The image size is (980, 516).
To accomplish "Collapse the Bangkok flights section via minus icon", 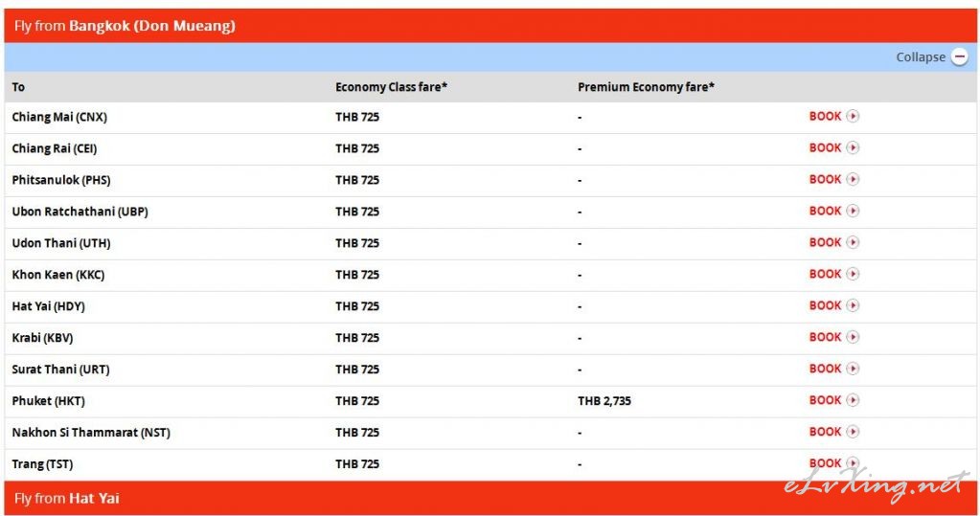I will point(959,56).
